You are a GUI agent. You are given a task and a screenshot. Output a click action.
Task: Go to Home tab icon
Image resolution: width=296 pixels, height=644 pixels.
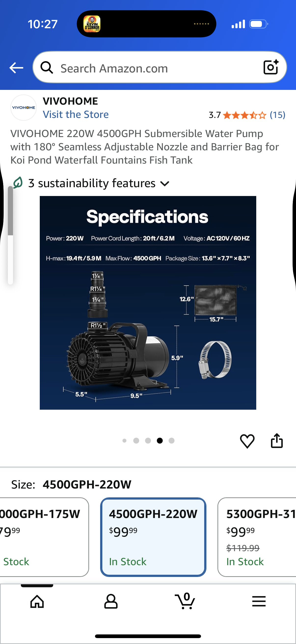(x=37, y=601)
